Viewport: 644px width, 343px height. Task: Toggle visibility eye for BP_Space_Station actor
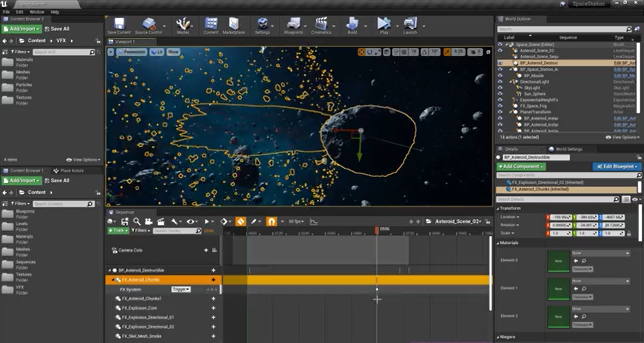pos(500,69)
